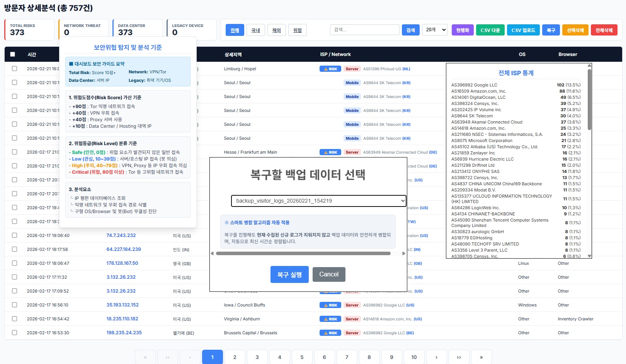Click the 전체삭제 button
626x364 pixels.
coord(604,30)
